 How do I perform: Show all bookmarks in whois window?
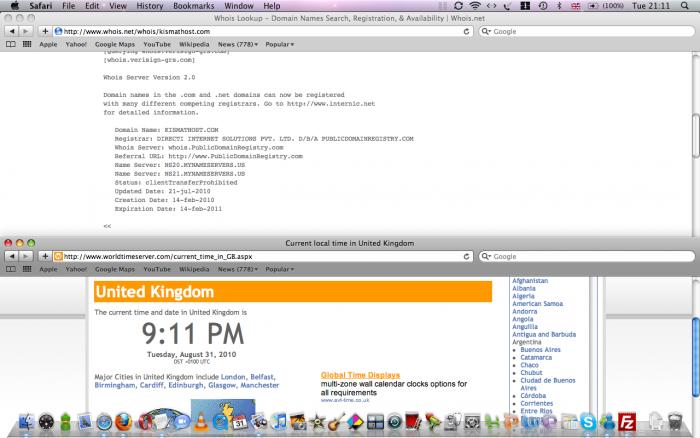click(11, 44)
